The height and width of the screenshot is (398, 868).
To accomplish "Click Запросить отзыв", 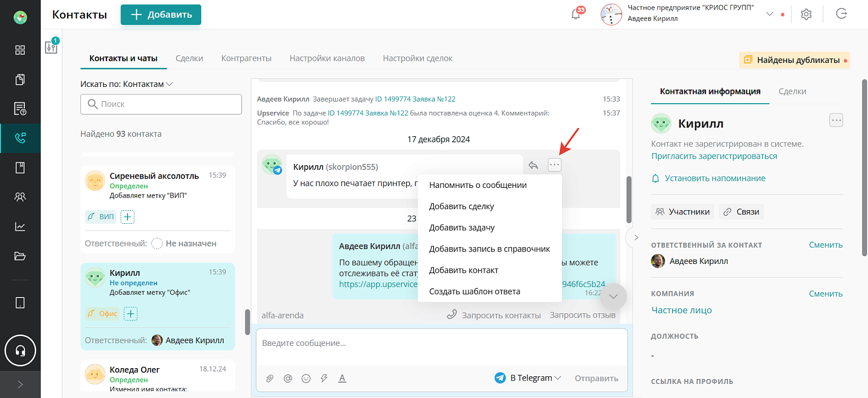I will pyautogui.click(x=583, y=315).
